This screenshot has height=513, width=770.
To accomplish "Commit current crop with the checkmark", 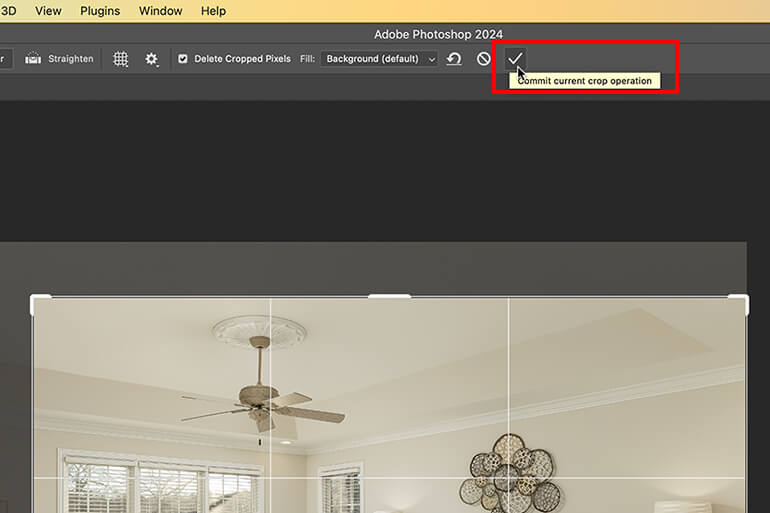I will click(515, 58).
